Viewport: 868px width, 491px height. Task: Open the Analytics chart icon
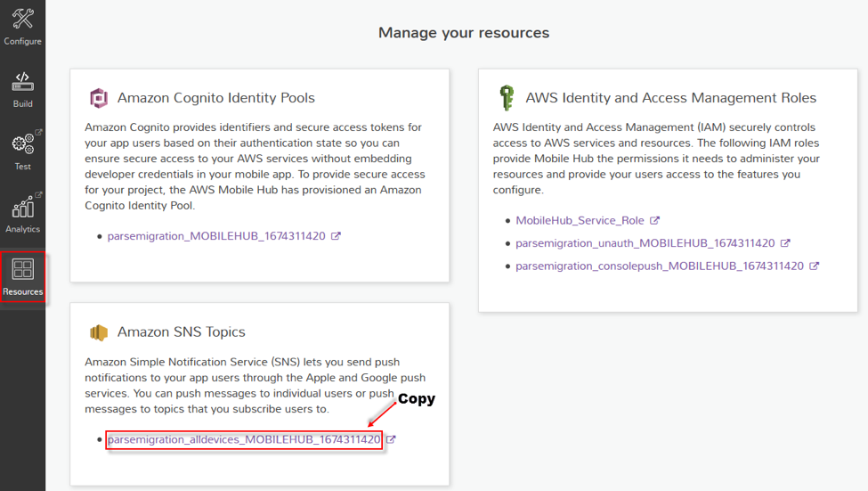(22, 207)
